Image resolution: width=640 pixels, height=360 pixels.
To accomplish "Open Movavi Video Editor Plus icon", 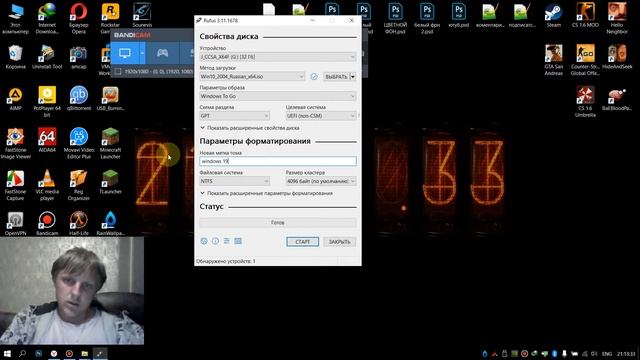I will [x=78, y=143].
